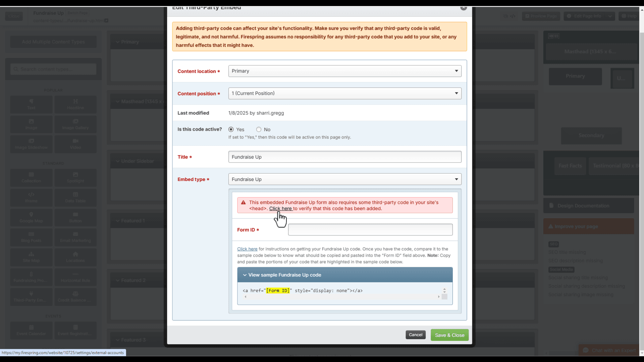Select Yes for Is this code active
644x362 pixels.
coord(231,129)
